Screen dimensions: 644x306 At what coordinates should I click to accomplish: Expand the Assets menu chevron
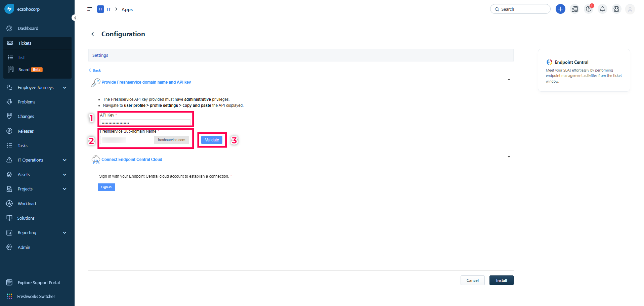(65, 175)
